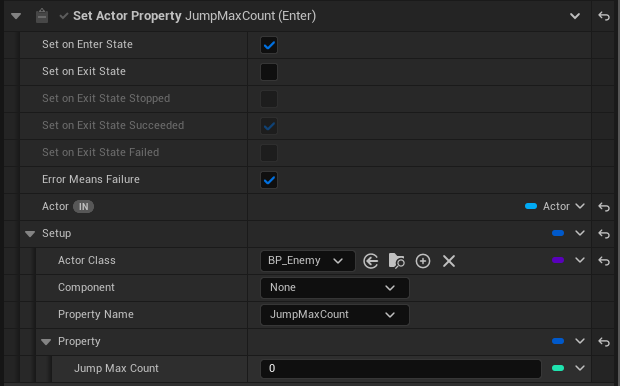Image resolution: width=620 pixels, height=386 pixels.
Task: Use selected asset arrow for Actor Class
Action: pyautogui.click(x=370, y=261)
